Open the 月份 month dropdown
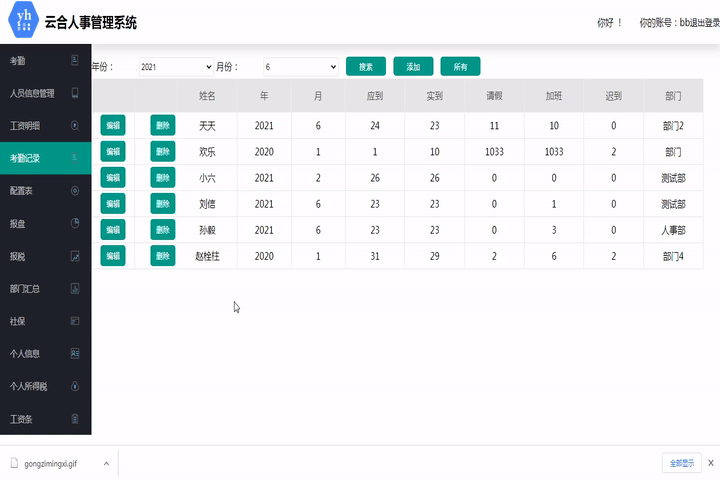Viewport: 720px width, 480px height. point(301,67)
